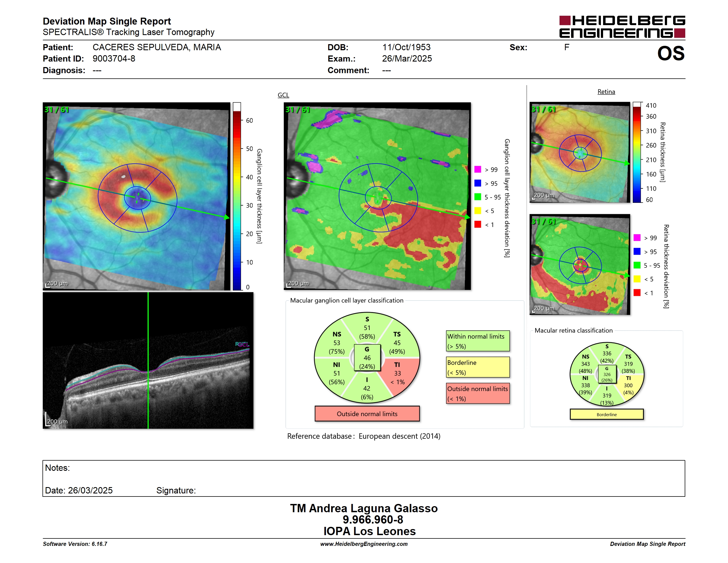Screen dimensions: 728x563
Task: Click the Exam date 26/Mar/2025
Action: pyautogui.click(x=407, y=58)
